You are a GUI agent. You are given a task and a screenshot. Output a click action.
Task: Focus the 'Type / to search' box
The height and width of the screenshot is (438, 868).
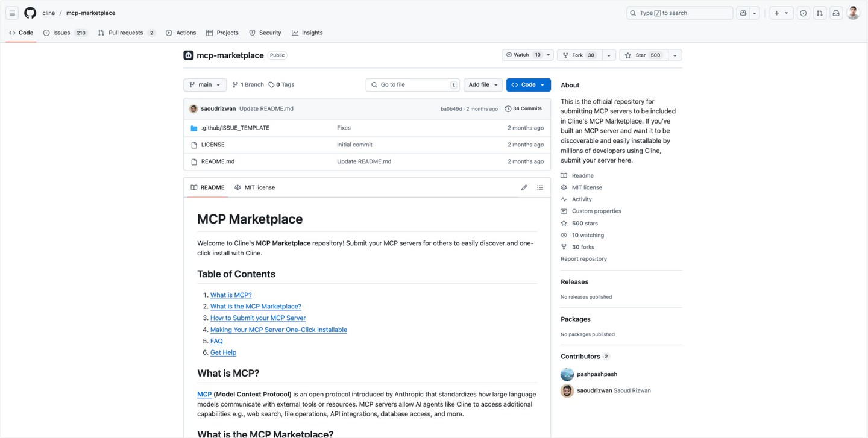(x=679, y=13)
